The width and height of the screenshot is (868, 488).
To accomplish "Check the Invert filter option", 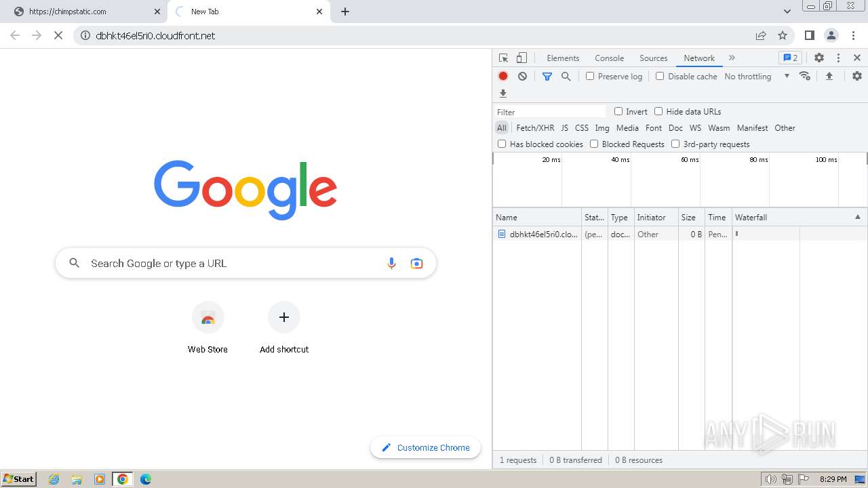I will (x=618, y=111).
